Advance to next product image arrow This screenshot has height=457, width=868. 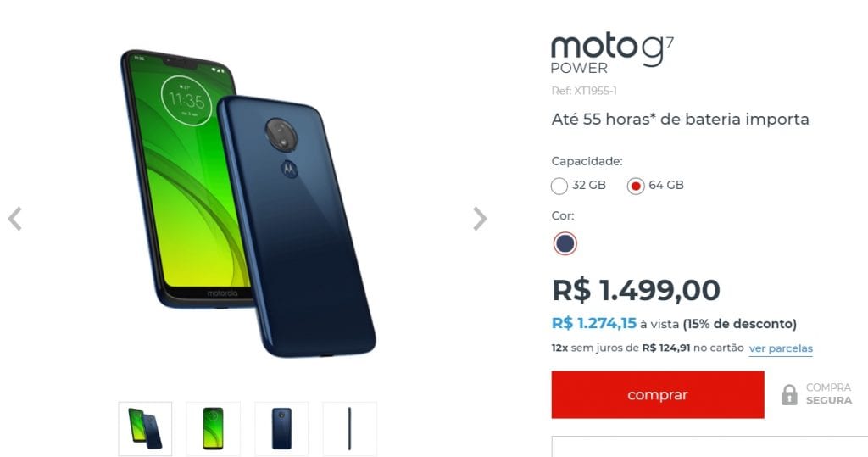[480, 219]
